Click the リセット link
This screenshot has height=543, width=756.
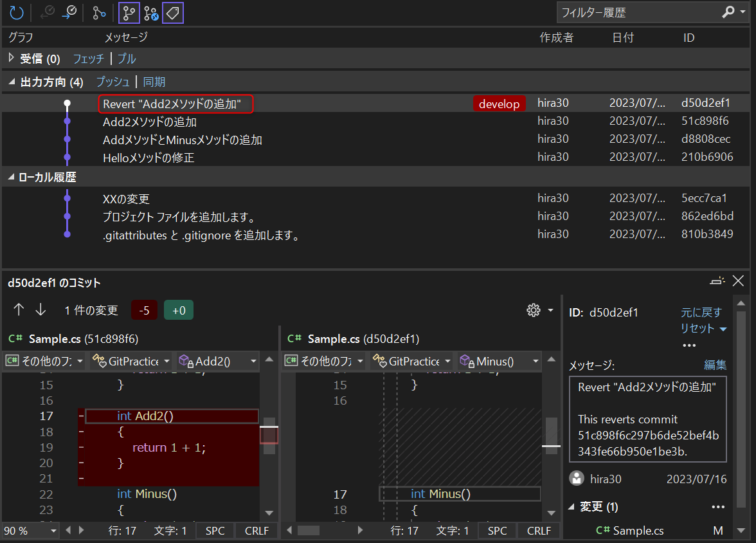[697, 328]
